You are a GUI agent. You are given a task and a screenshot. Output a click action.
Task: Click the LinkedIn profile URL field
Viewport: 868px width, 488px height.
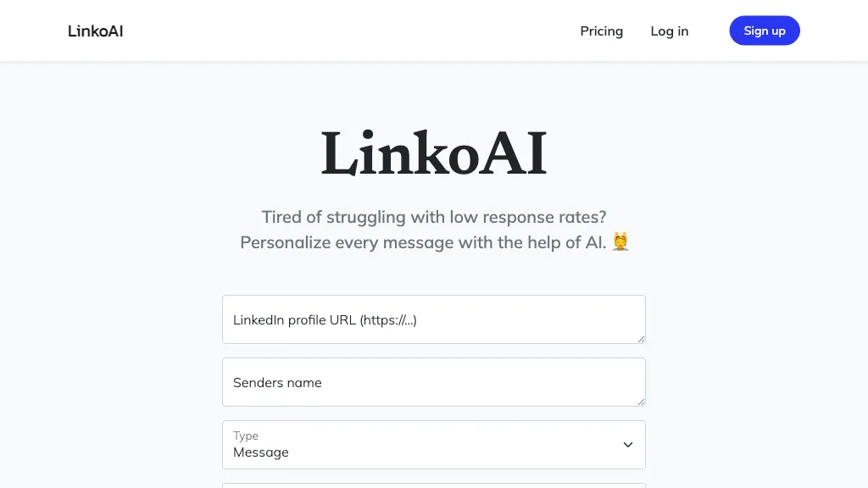[434, 319]
